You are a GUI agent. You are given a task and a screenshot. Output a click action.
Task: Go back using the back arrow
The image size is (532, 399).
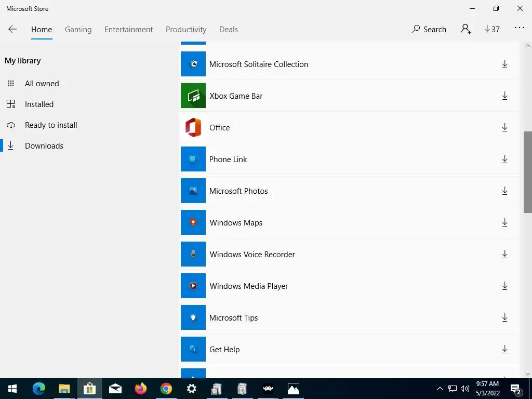[12, 29]
